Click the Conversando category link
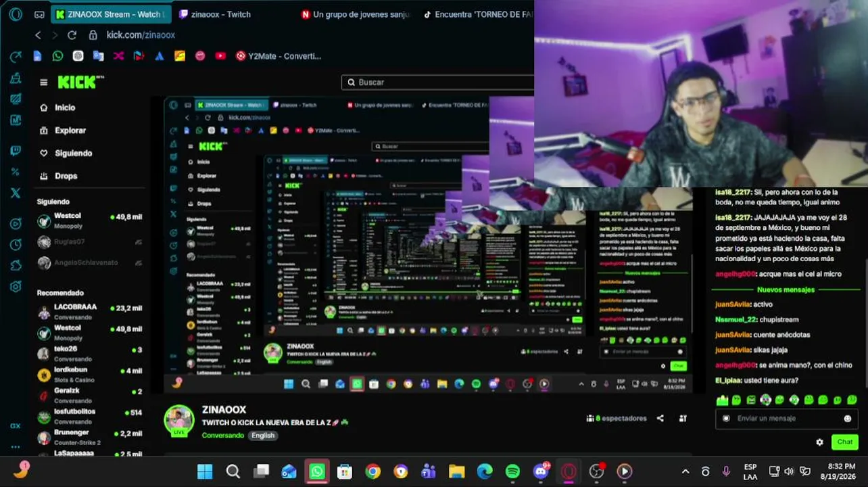The width and height of the screenshot is (868, 487). tap(222, 436)
